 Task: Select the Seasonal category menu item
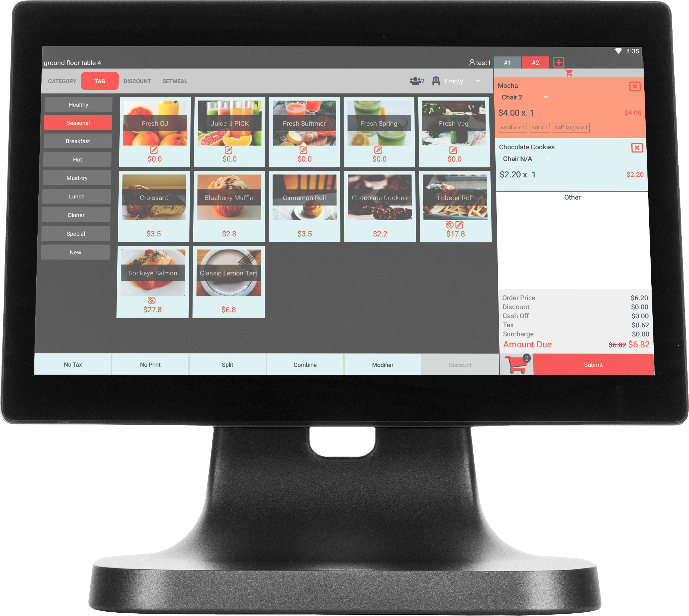tap(78, 124)
